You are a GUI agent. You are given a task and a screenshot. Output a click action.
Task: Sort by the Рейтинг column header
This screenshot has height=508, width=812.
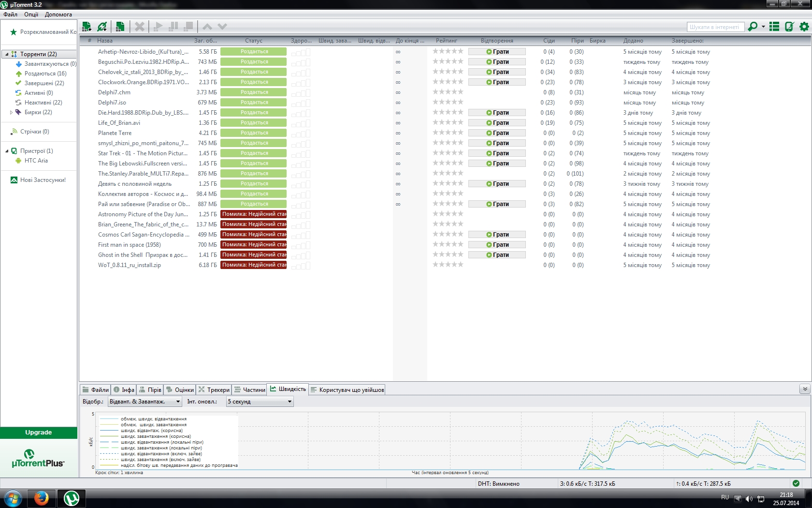pos(447,41)
